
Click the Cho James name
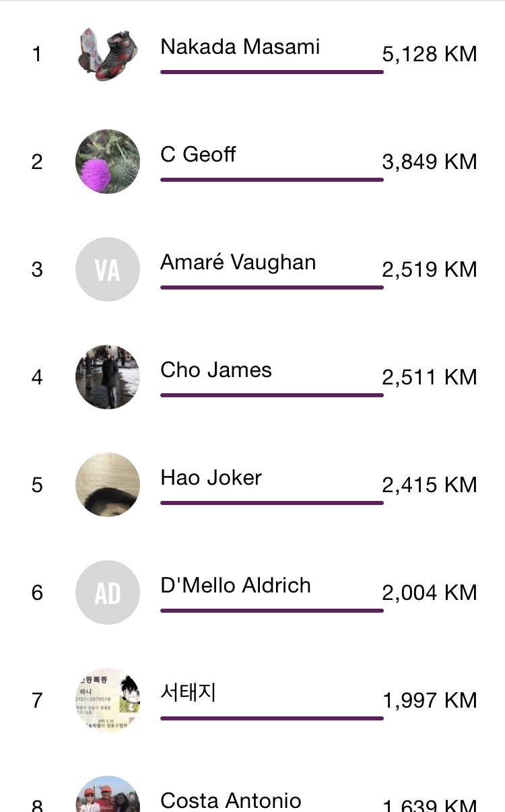216,370
